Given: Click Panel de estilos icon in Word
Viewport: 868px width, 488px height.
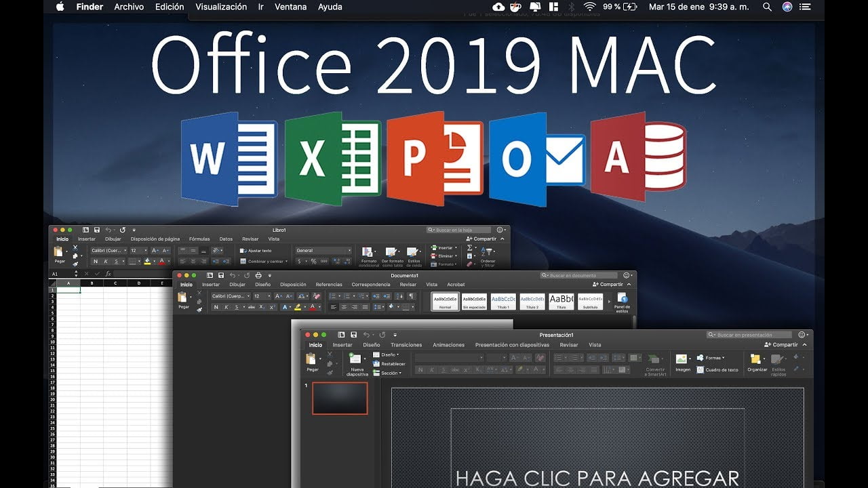Looking at the screenshot, I should 622,299.
